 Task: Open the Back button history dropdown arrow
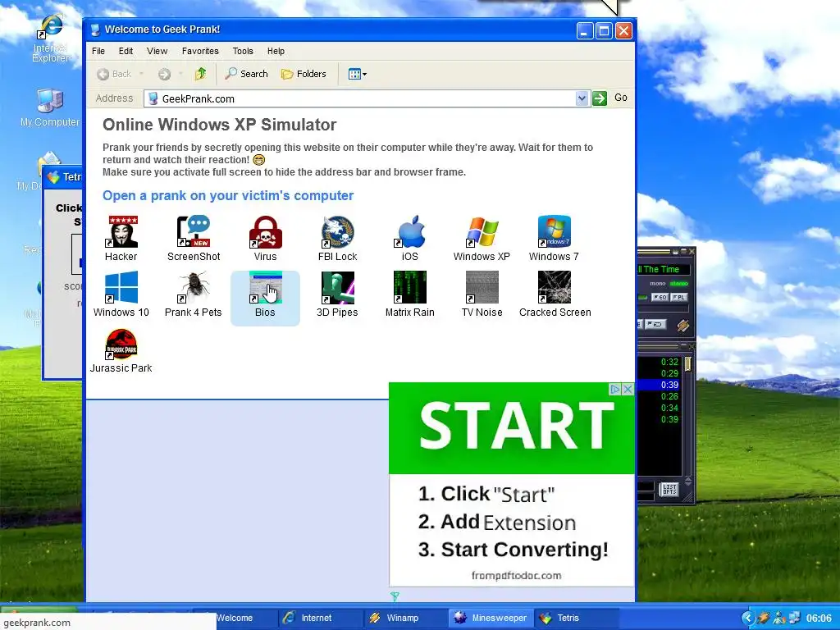pyautogui.click(x=141, y=74)
